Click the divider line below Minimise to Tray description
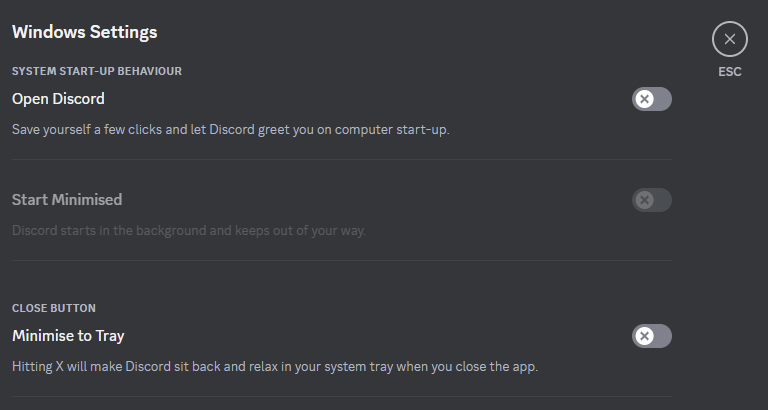 click(342, 397)
